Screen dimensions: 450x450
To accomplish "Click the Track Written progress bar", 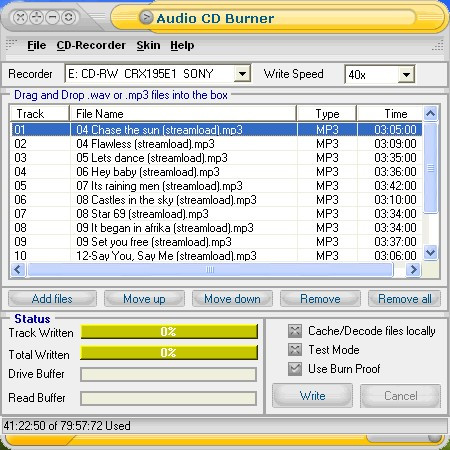I will [x=169, y=331].
